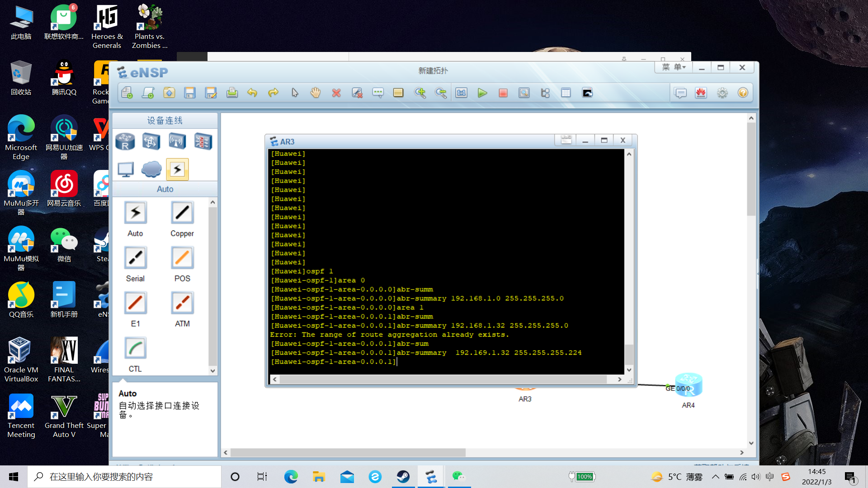The image size is (868, 488).
Task: Click the Windows search box
Action: click(124, 477)
